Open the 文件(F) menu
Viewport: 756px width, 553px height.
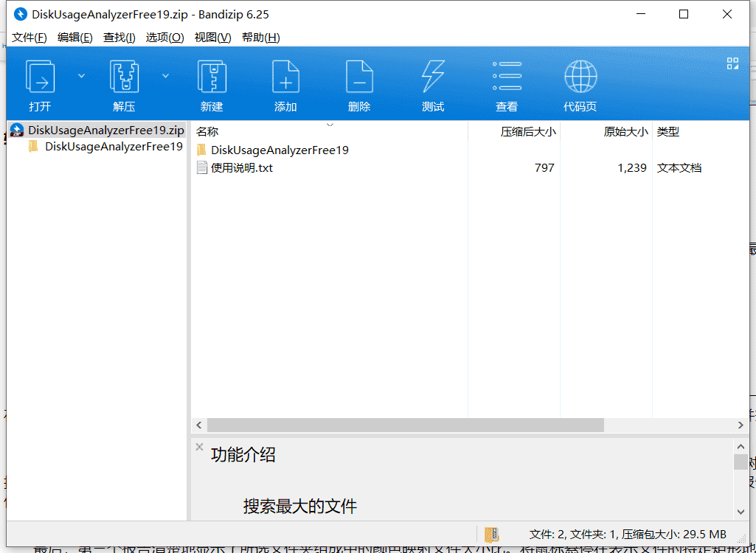click(29, 38)
